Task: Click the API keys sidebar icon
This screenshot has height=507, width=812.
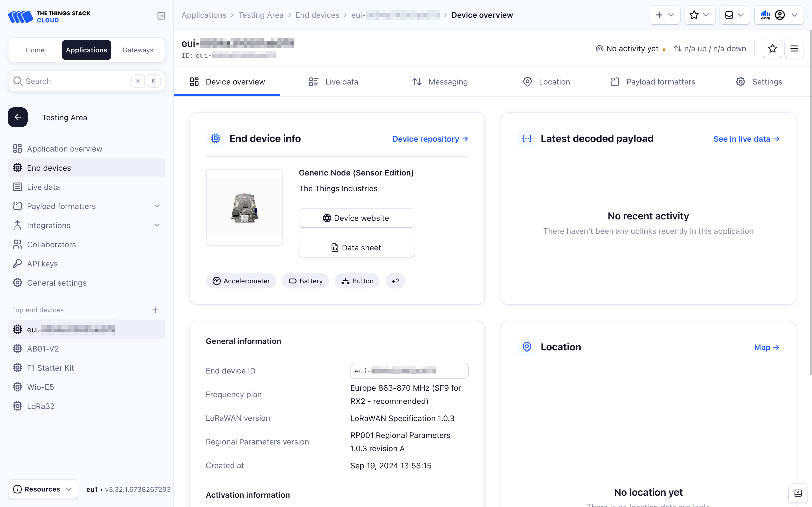Action: tap(17, 263)
